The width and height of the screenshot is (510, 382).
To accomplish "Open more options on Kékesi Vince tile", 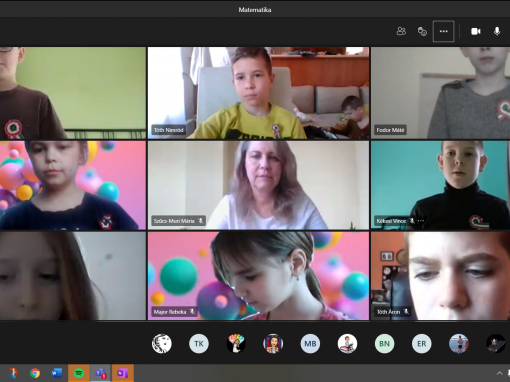I will coord(421,221).
